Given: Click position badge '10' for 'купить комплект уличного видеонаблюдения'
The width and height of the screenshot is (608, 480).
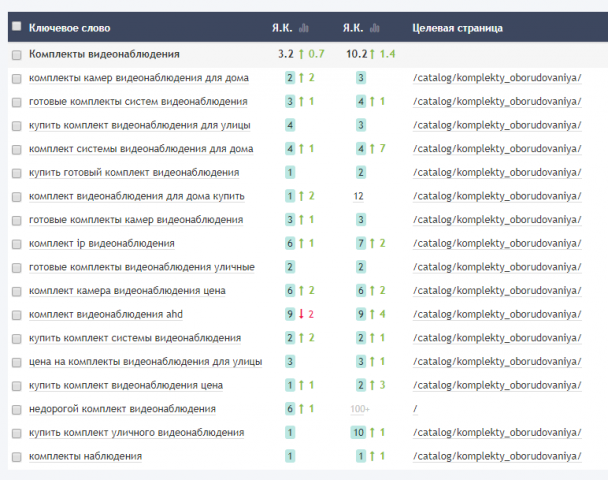Looking at the screenshot, I should (x=358, y=433).
